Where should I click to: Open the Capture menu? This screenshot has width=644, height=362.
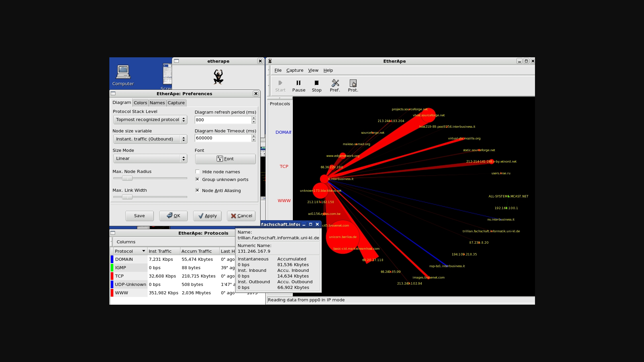(294, 70)
